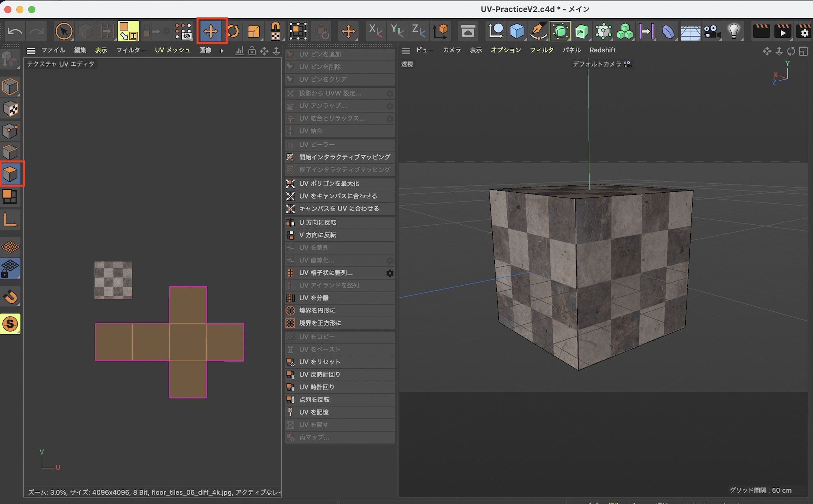Add a Light object
This screenshot has width=813, height=504.
734,31
